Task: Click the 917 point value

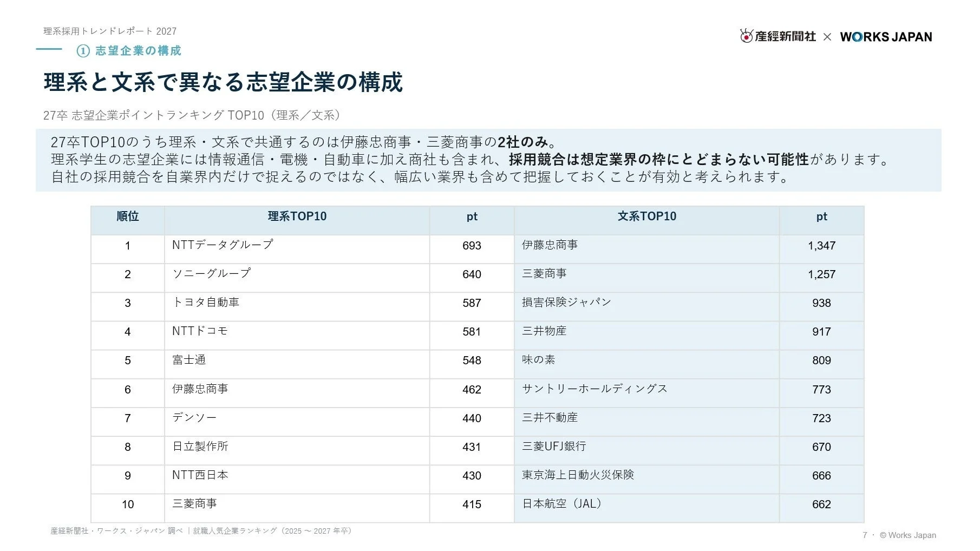Action: [x=821, y=332]
